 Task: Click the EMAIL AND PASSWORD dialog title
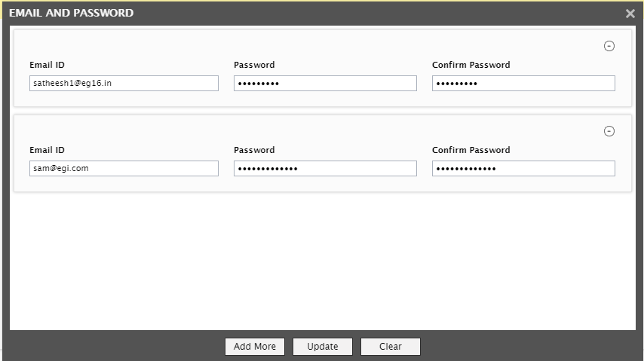71,13
